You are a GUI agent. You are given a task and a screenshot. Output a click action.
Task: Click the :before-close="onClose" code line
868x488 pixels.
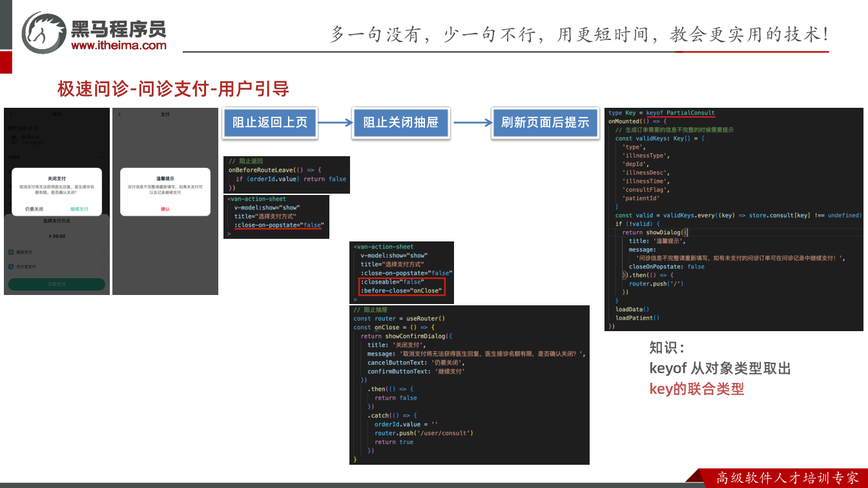tap(402, 291)
